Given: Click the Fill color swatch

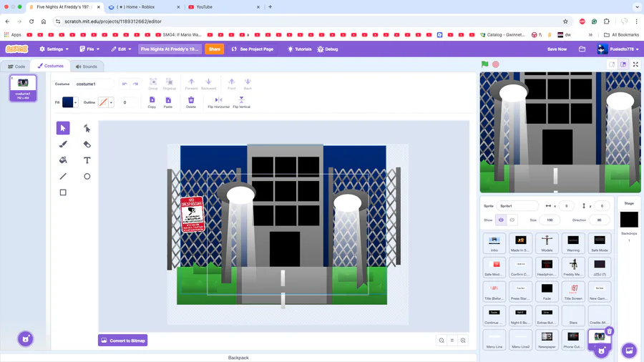Looking at the screenshot, I should click(x=68, y=102).
